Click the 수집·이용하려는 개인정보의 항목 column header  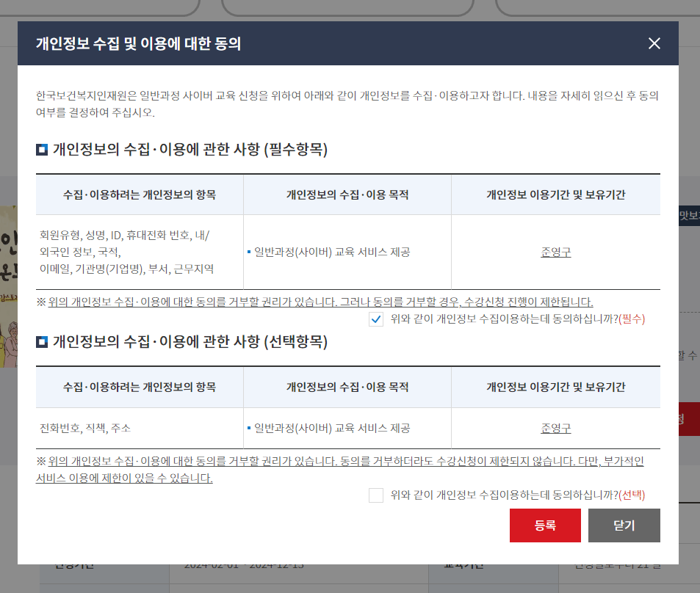(x=140, y=193)
